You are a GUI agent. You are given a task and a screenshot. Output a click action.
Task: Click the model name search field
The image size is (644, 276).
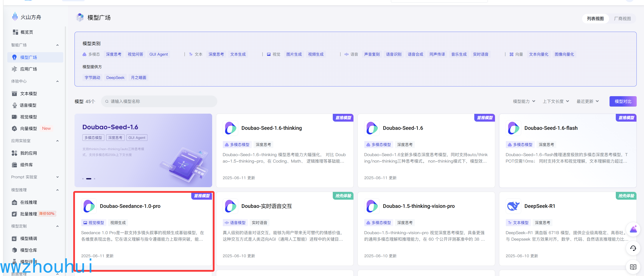tap(159, 101)
